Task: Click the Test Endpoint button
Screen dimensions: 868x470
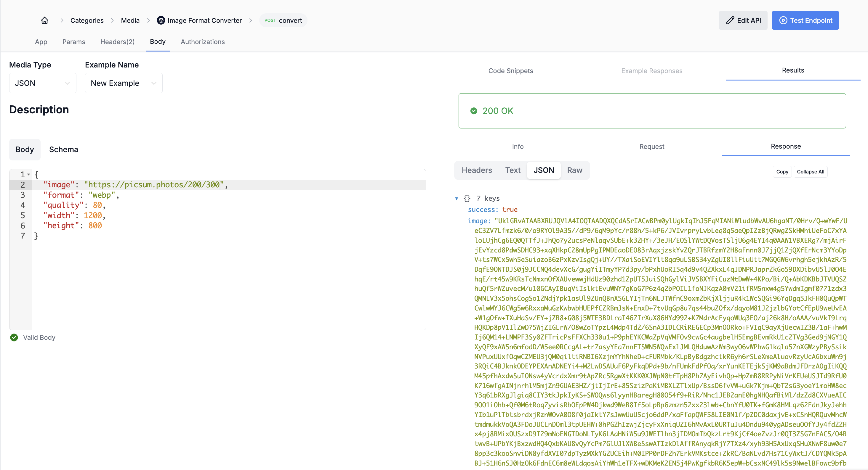Action: [x=805, y=20]
